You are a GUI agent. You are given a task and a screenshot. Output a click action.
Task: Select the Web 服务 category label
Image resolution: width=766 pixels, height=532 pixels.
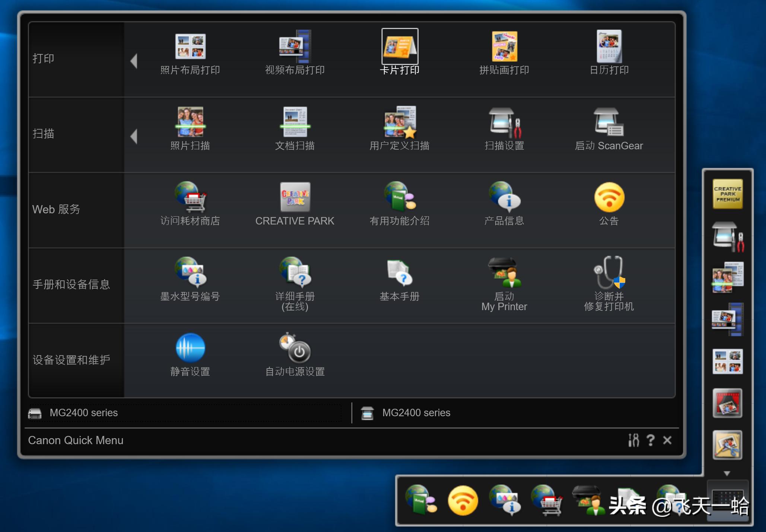click(56, 210)
